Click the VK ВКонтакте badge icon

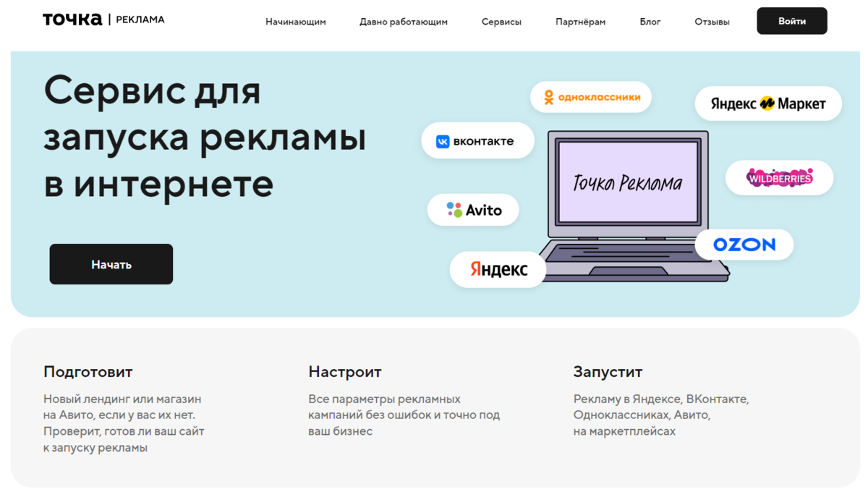[477, 140]
